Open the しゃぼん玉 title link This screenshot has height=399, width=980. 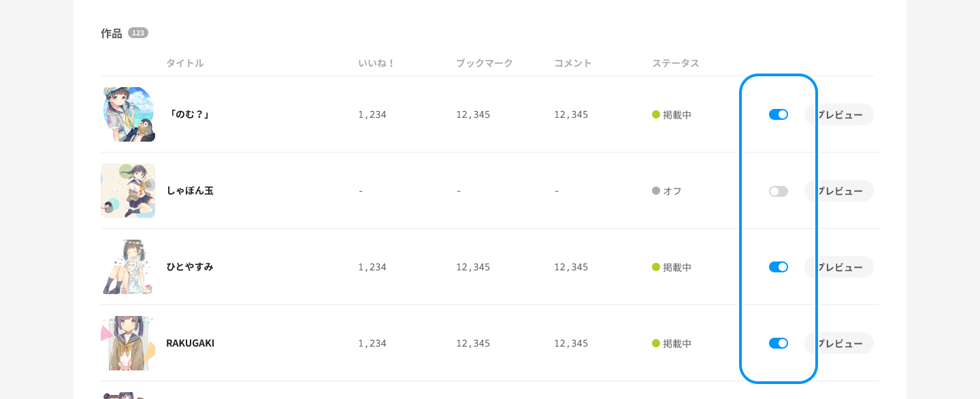click(x=190, y=191)
